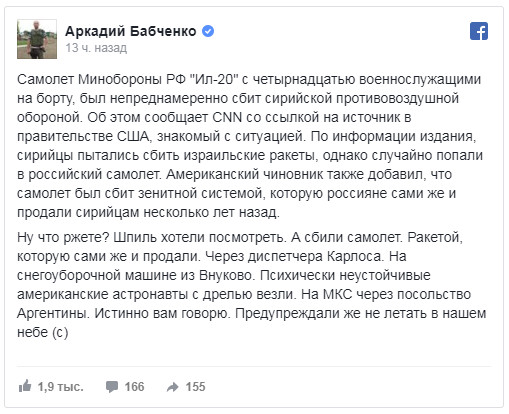Click the word Внуково in second paragraph
This screenshot has width=509, height=414.
225,275
